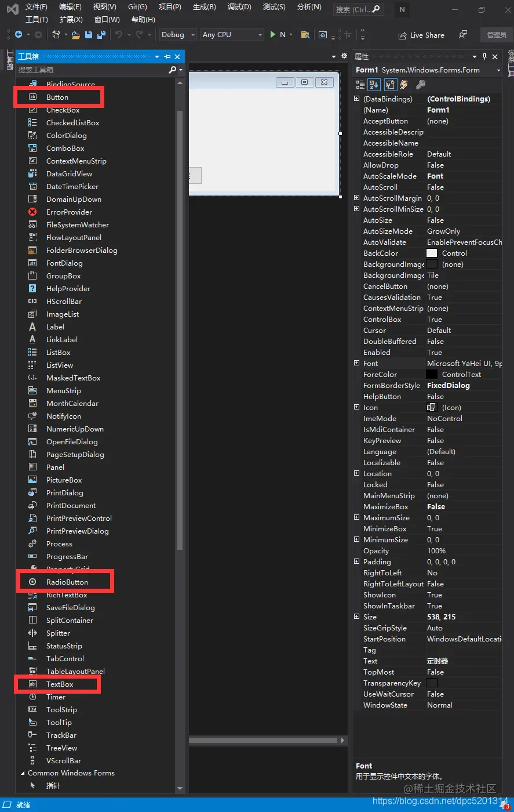514x812 pixels.
Task: Collapse the Common Windows Forms group
Action: (23, 773)
